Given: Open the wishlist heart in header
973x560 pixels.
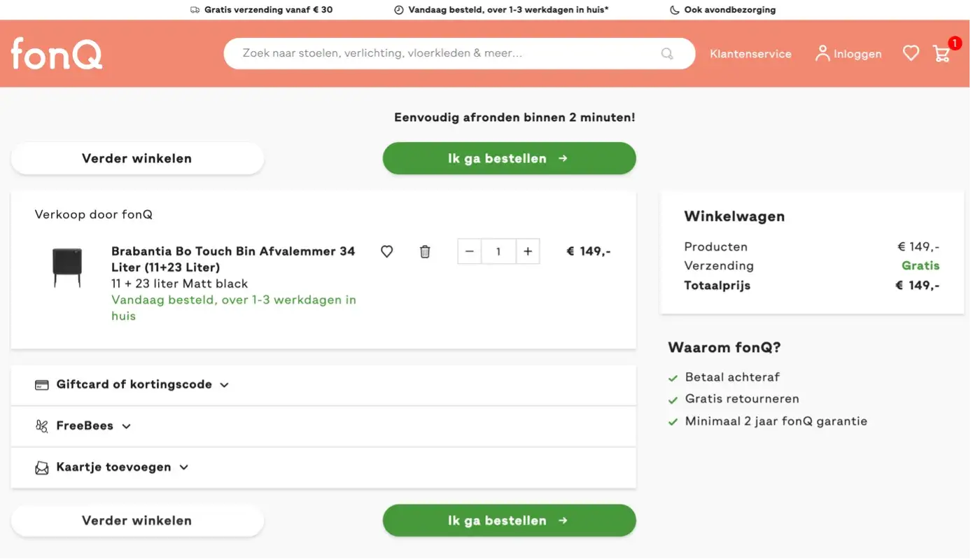Looking at the screenshot, I should pyautogui.click(x=911, y=53).
